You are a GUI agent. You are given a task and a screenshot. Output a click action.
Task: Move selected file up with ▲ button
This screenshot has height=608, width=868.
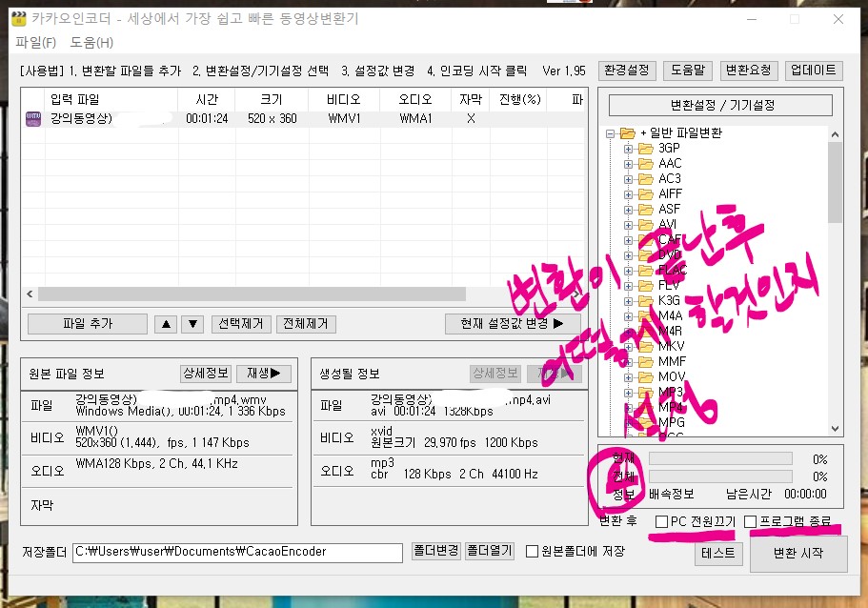166,324
